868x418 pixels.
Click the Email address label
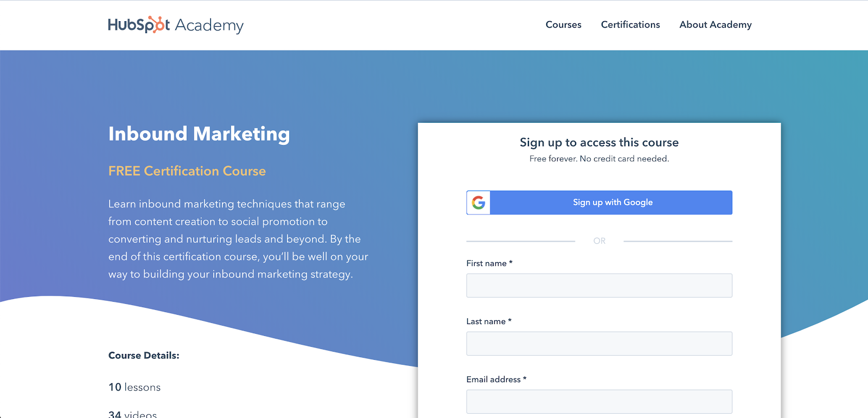(x=496, y=379)
